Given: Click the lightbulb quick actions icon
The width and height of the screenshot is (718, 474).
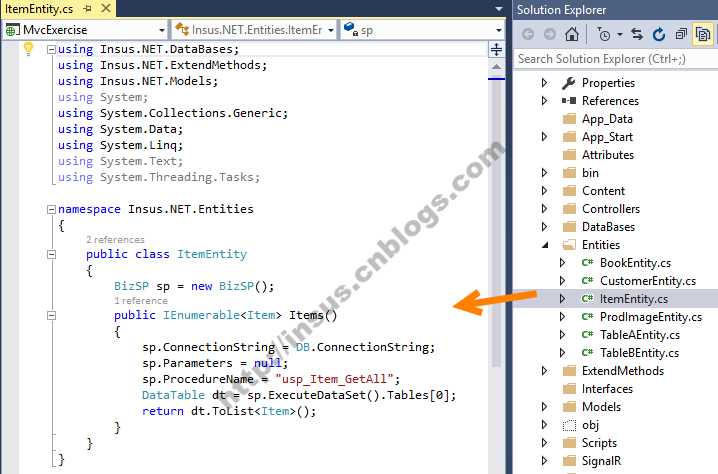Looking at the screenshot, I should [x=28, y=49].
